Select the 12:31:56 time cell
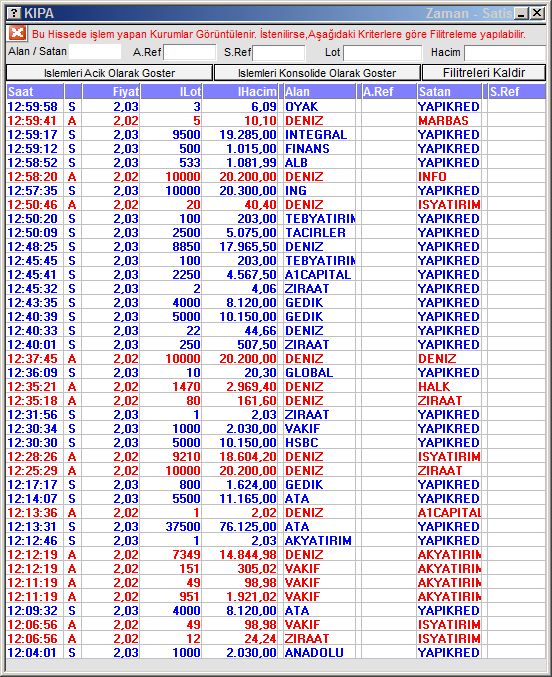The width and height of the screenshot is (552, 677). pyautogui.click(x=35, y=414)
